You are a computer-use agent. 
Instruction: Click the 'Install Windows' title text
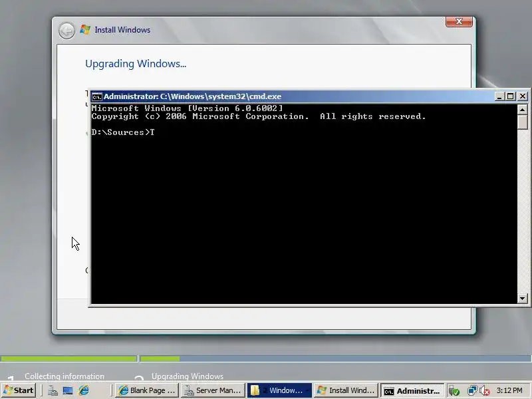122,30
